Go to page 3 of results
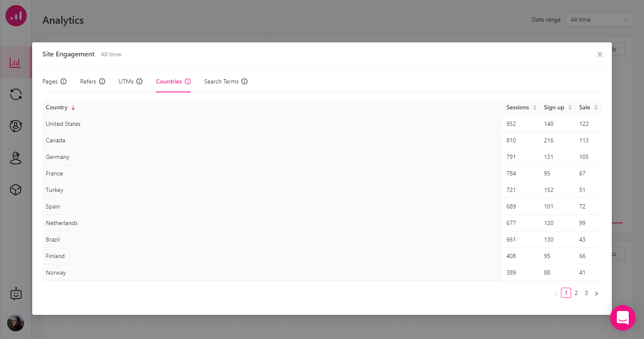 [x=586, y=293]
